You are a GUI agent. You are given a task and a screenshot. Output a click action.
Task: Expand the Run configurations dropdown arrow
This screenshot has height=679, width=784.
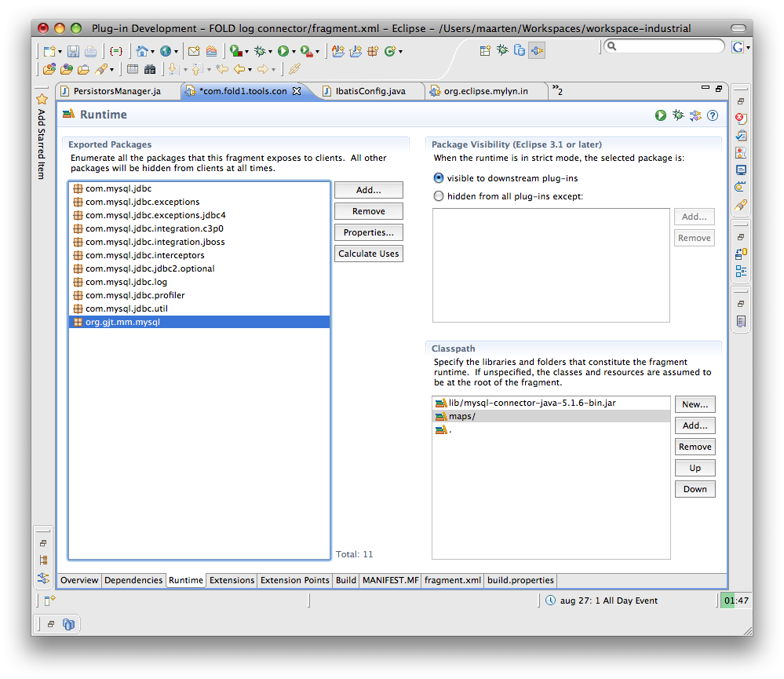tap(294, 52)
